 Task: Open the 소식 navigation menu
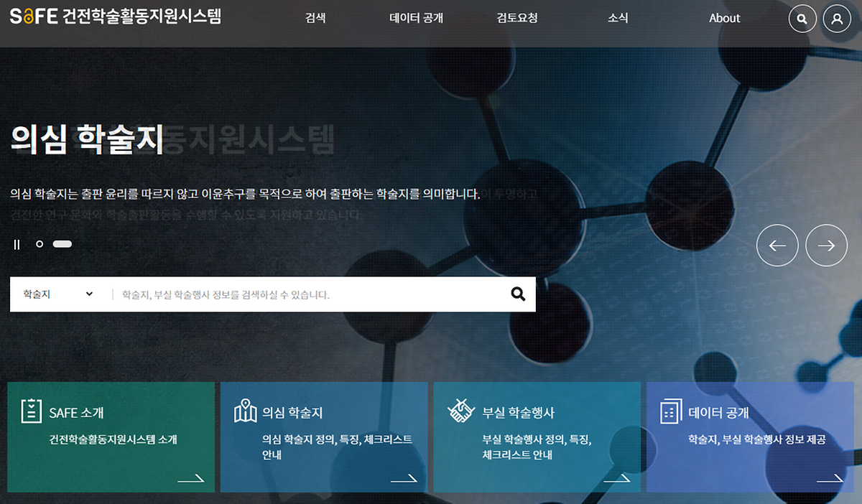pos(618,19)
